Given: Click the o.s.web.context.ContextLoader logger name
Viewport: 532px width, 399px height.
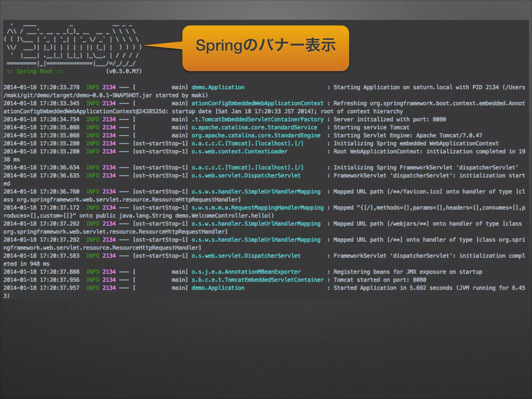Looking at the screenshot, I should [239, 152].
